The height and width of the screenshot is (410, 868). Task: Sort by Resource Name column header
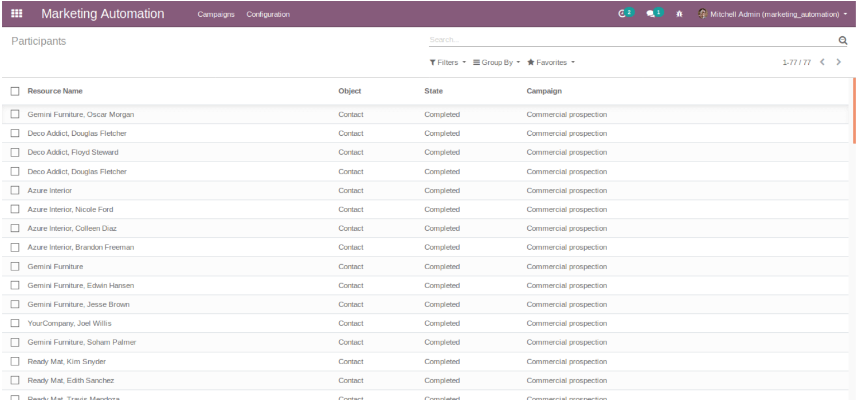coord(55,91)
